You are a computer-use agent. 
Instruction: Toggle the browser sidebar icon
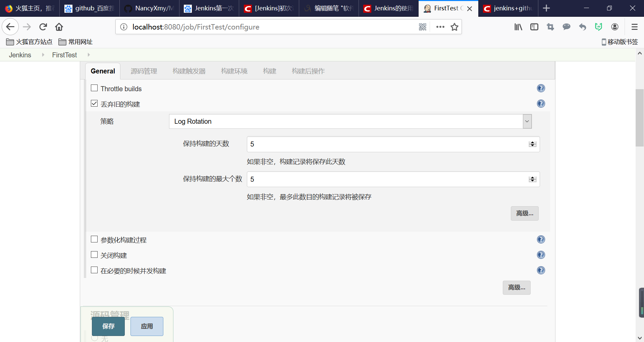534,27
